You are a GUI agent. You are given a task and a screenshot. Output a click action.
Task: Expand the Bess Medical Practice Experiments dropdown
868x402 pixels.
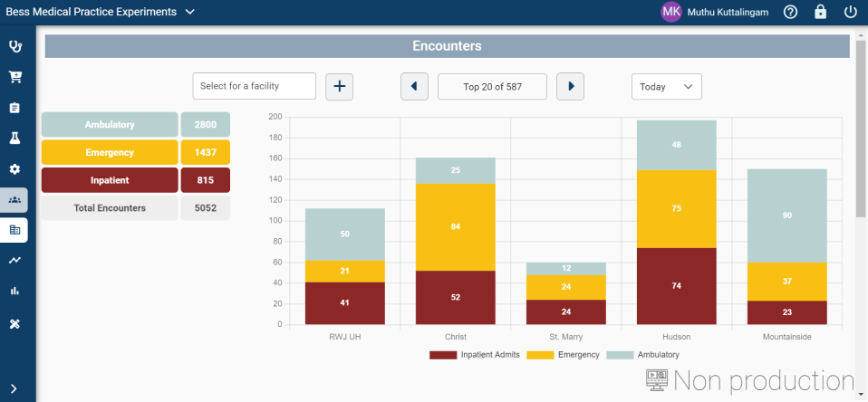pyautogui.click(x=189, y=12)
